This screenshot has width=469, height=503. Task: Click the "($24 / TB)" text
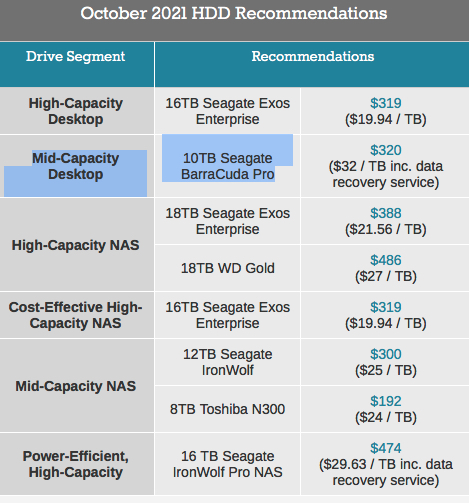pyautogui.click(x=386, y=417)
